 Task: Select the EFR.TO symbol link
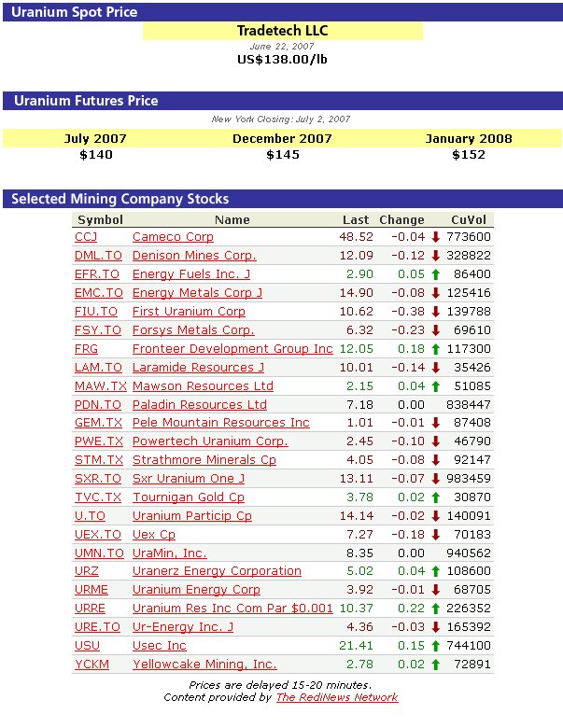[96, 273]
